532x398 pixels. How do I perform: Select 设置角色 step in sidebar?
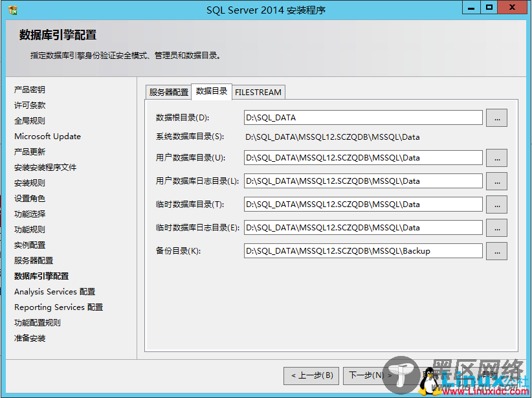30,199
